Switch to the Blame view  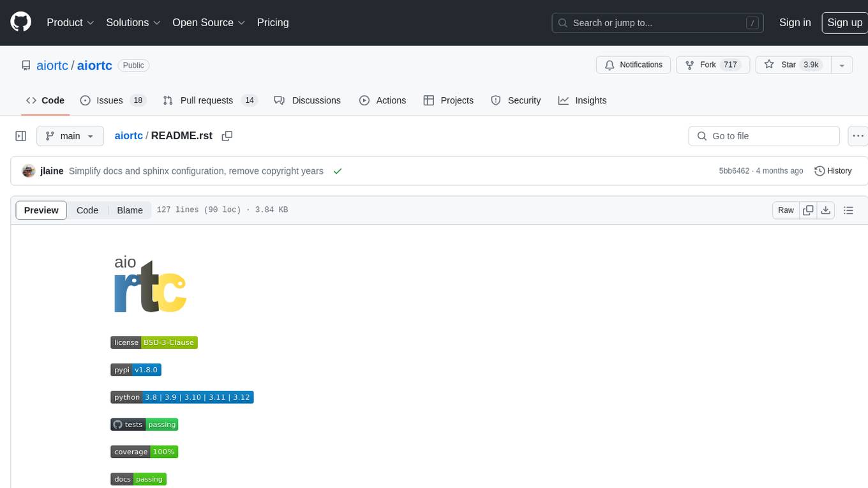pyautogui.click(x=130, y=210)
